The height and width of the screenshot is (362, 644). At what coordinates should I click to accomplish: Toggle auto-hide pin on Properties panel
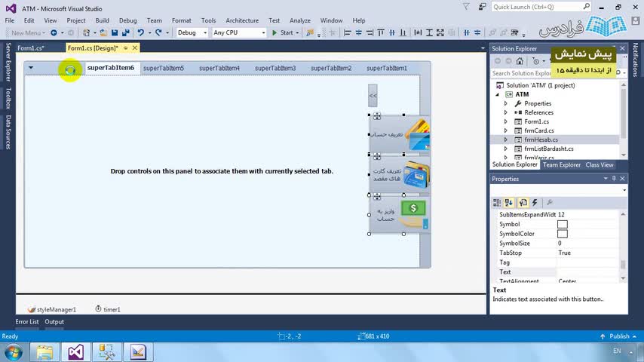[x=614, y=178]
